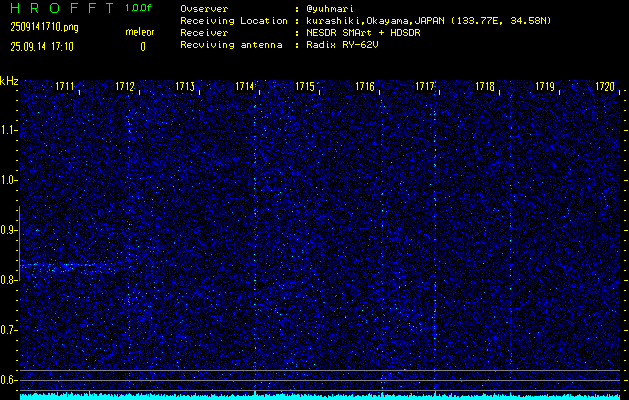
Task: Click the 1.00f version label
Action: coord(138,8)
